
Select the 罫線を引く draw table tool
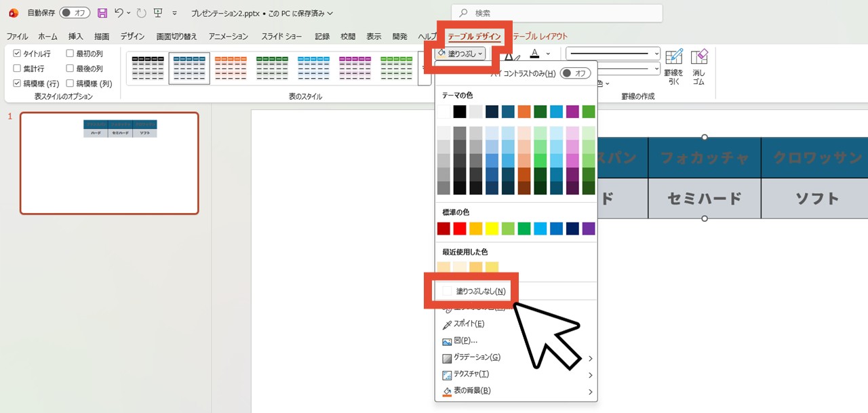point(673,66)
